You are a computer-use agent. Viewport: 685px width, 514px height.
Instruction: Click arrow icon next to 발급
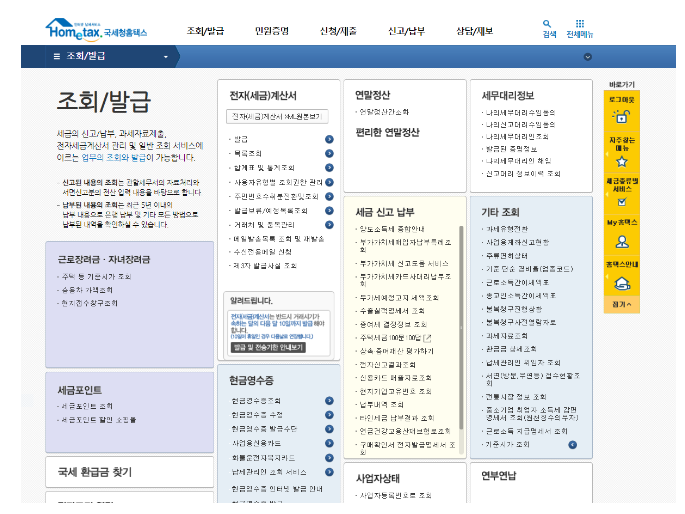point(329,139)
